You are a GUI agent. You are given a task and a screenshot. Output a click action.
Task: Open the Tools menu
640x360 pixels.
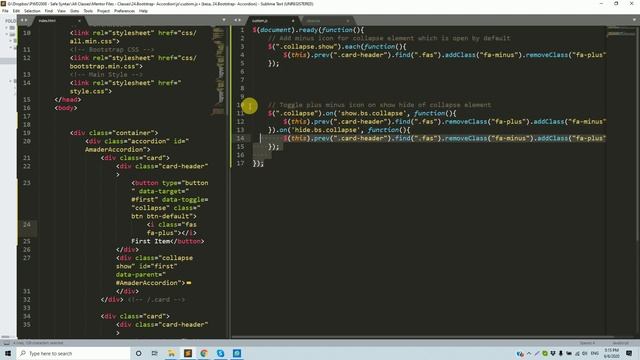88,11
